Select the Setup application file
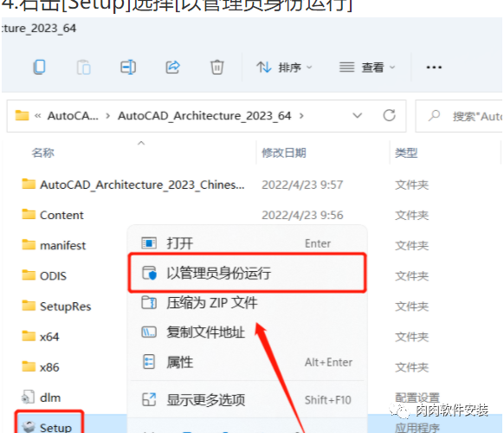504x433 pixels. coord(55,427)
